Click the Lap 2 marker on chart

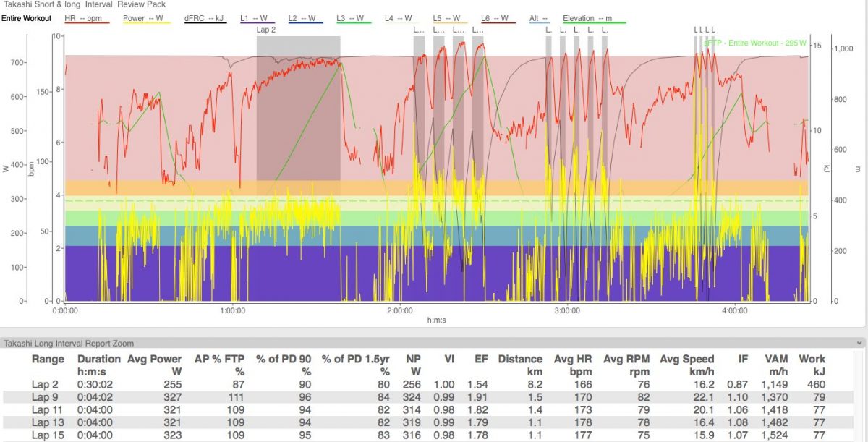click(x=267, y=30)
